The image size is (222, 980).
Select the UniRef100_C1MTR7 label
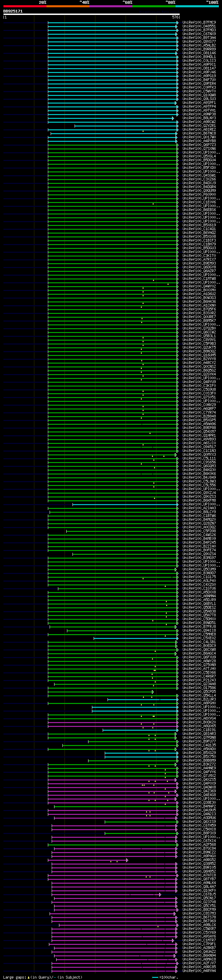click(199, 940)
